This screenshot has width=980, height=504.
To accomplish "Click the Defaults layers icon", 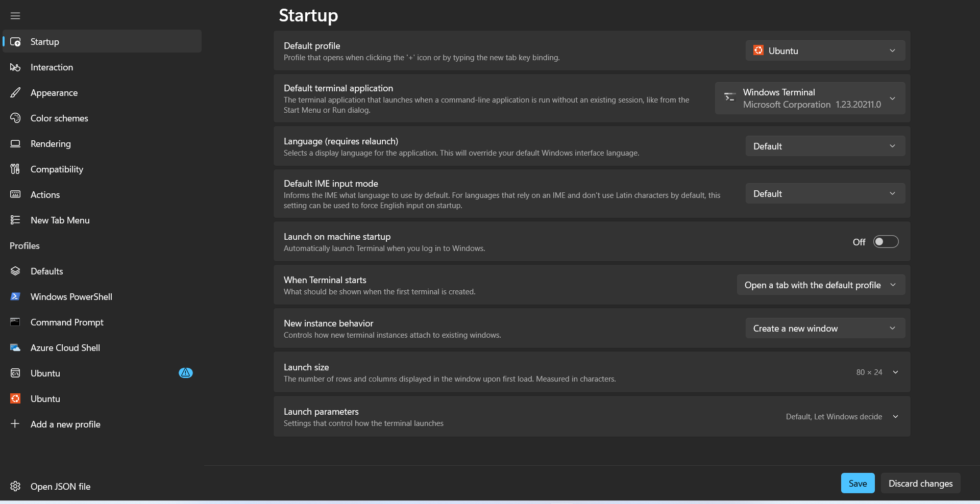I will pyautogui.click(x=15, y=271).
